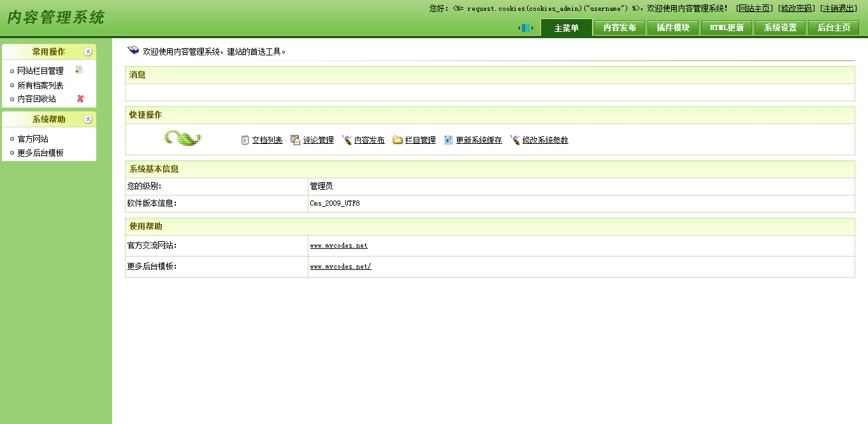The height and width of the screenshot is (424, 868).
Task: Click the 软件版本信息 label
Action: (152, 204)
